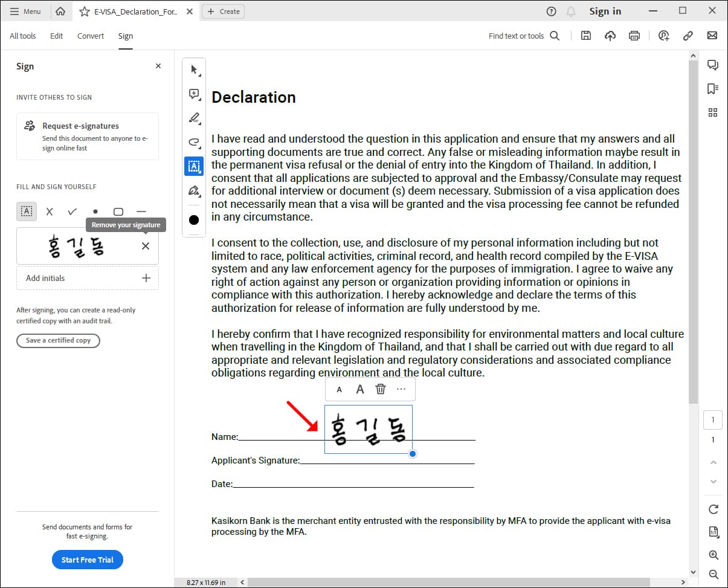Screen dimensions: 728x588
Task: Click the Create new tab button
Action: 223,11
